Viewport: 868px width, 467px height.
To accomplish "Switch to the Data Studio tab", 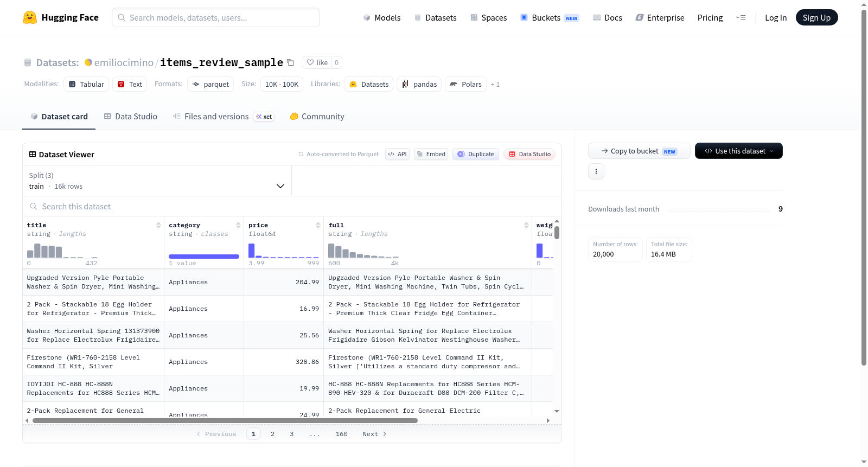I will (x=131, y=117).
